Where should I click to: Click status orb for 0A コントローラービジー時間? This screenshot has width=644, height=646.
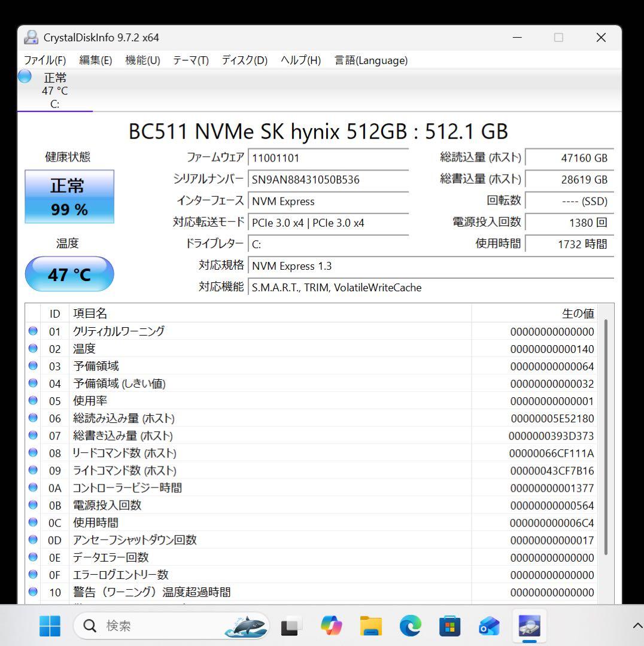33,487
